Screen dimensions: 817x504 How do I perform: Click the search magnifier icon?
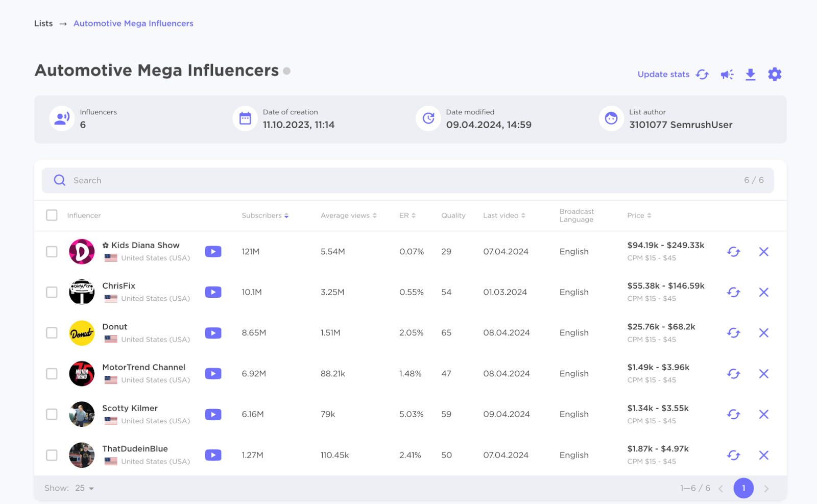59,180
